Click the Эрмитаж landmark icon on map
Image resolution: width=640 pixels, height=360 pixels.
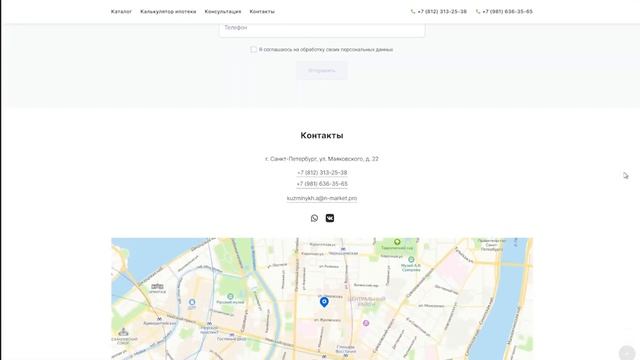[x=157, y=286]
